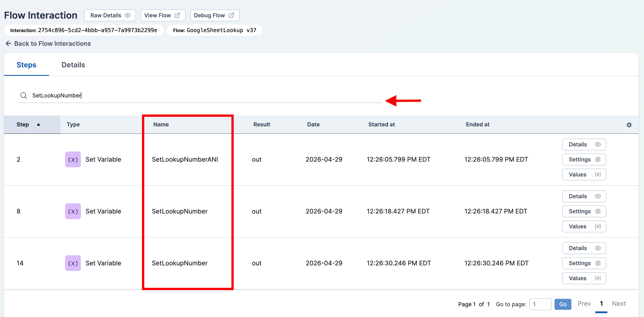This screenshot has width=644, height=317.
Task: Click the Date column header
Action: 313,124
